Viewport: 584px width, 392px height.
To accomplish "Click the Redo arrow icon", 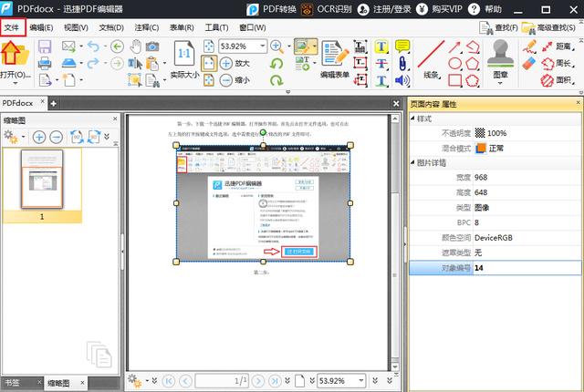I will coord(93,63).
